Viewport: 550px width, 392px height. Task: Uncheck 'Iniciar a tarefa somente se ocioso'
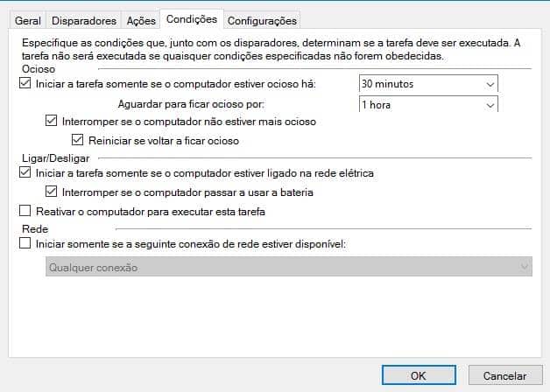pos(24,85)
